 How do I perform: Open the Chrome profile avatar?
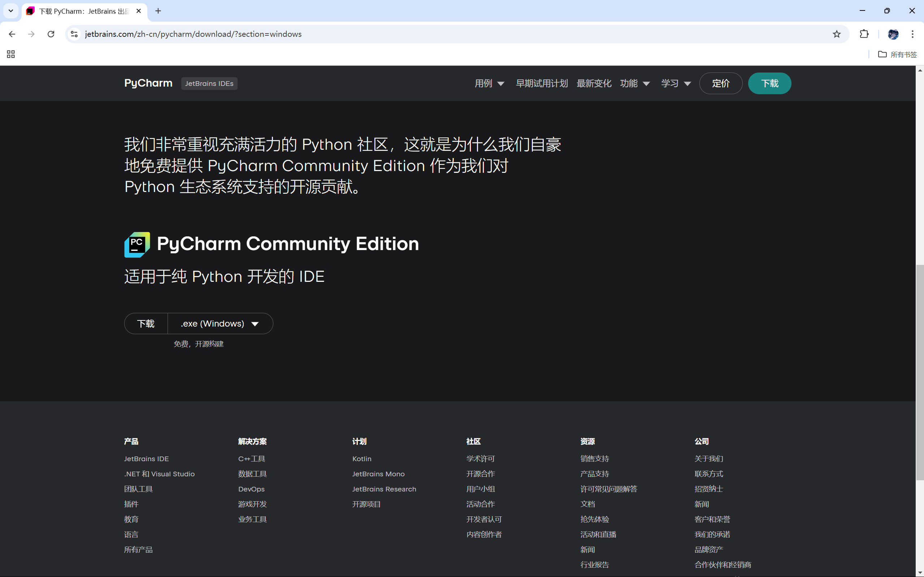pyautogui.click(x=893, y=34)
